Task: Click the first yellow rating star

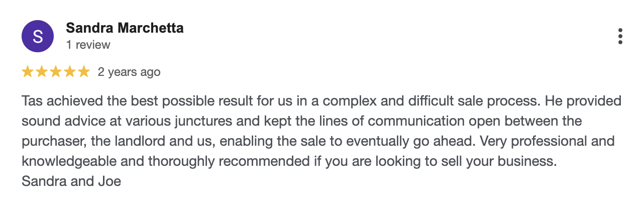Action: [28, 72]
